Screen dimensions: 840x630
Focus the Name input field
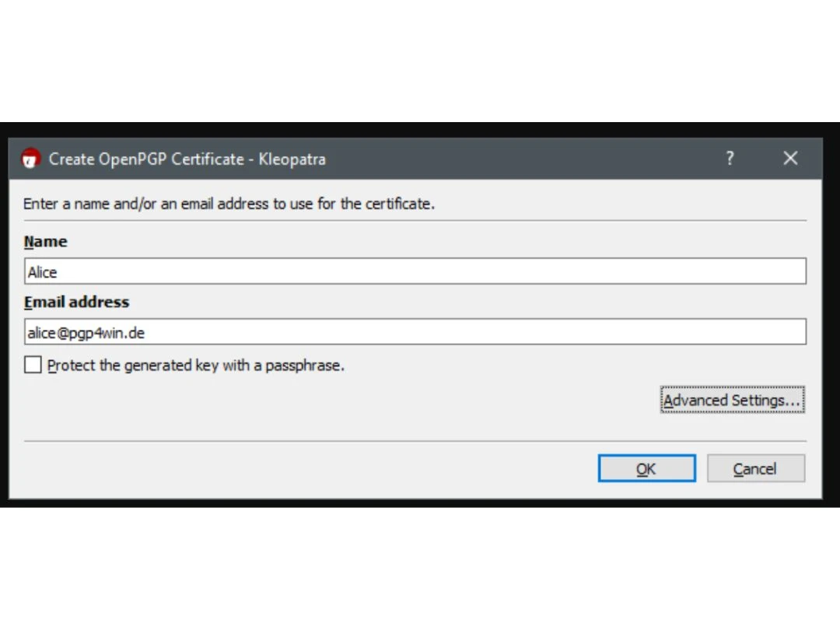pos(415,271)
